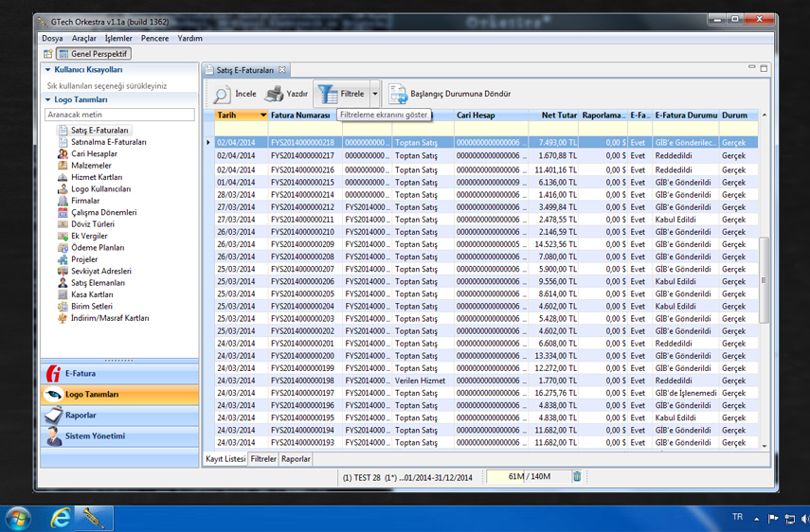Click the Filtrele funnel icon
810x532 pixels.
328,94
